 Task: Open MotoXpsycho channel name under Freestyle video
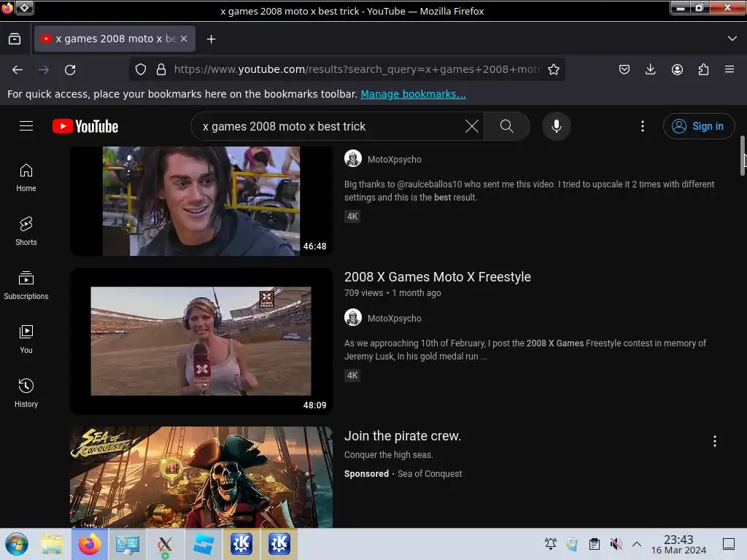tap(395, 318)
